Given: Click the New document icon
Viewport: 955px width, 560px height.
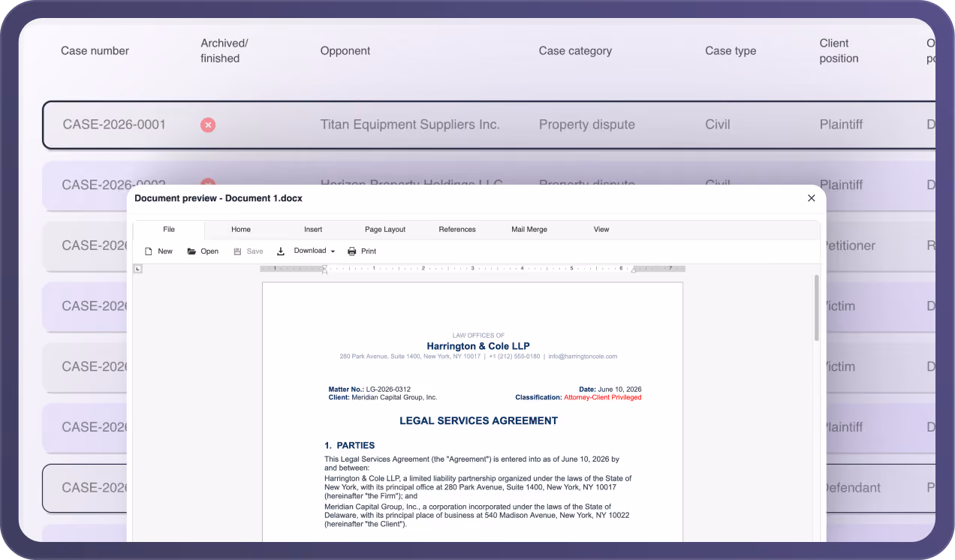Looking at the screenshot, I should pyautogui.click(x=149, y=251).
